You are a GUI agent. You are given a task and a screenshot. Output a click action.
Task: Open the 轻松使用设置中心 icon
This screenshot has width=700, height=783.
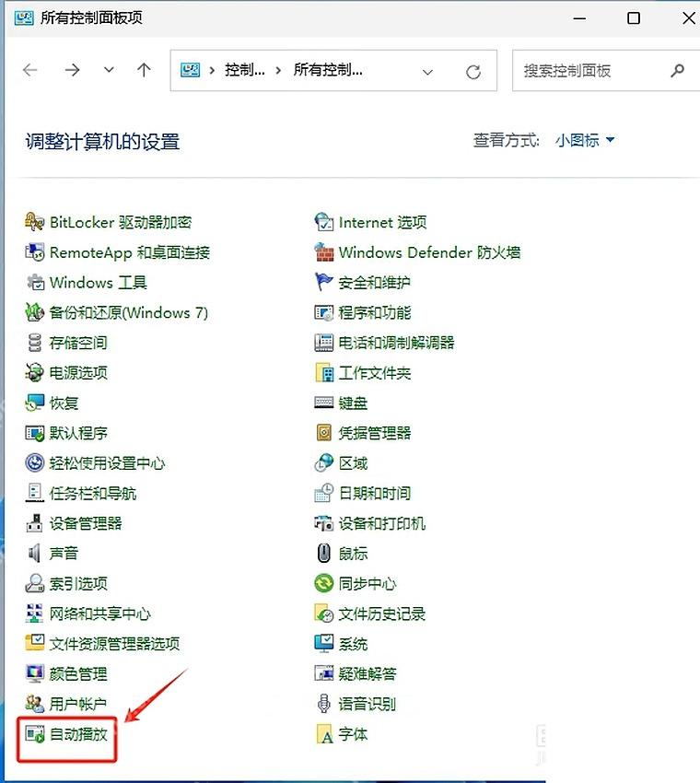(34, 463)
